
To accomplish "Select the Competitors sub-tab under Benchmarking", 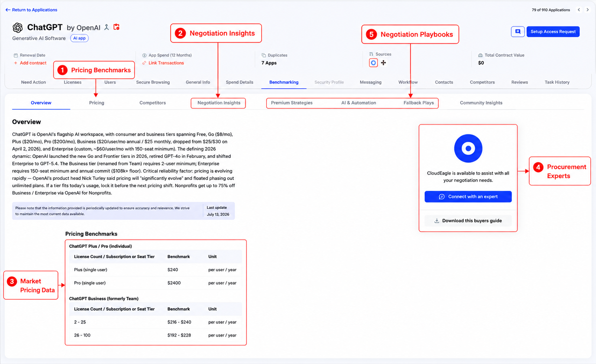I will [153, 103].
